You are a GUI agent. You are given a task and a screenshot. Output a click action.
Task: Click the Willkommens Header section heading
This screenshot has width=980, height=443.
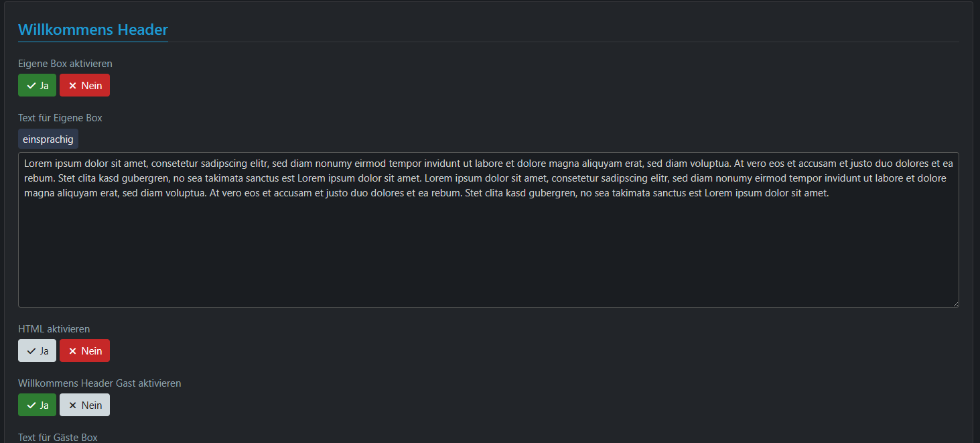coord(93,29)
